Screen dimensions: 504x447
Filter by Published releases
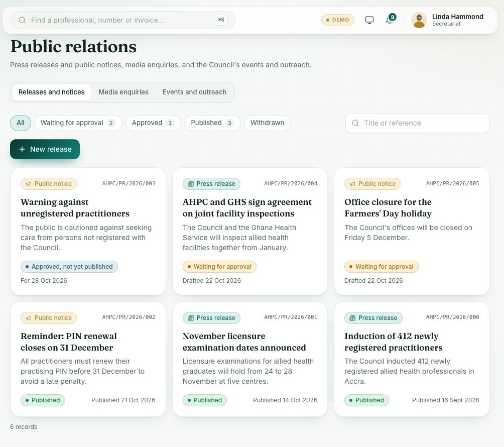(212, 123)
